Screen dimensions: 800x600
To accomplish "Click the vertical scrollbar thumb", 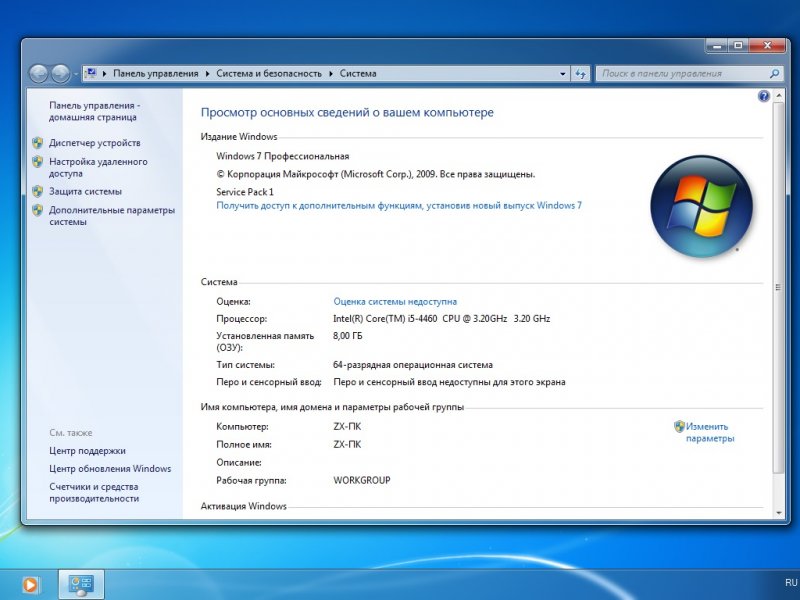I will tap(778, 287).
